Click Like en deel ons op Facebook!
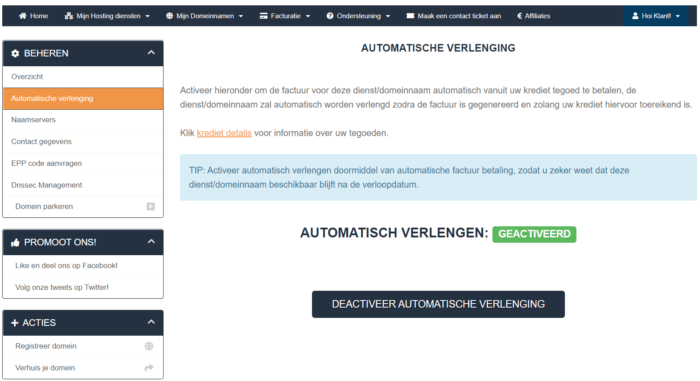The image size is (700, 381). tap(83, 266)
